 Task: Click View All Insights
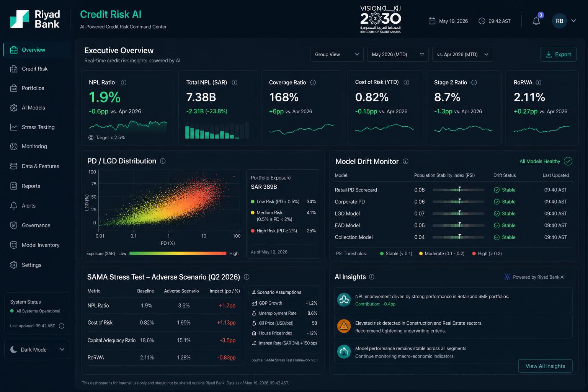click(545, 366)
